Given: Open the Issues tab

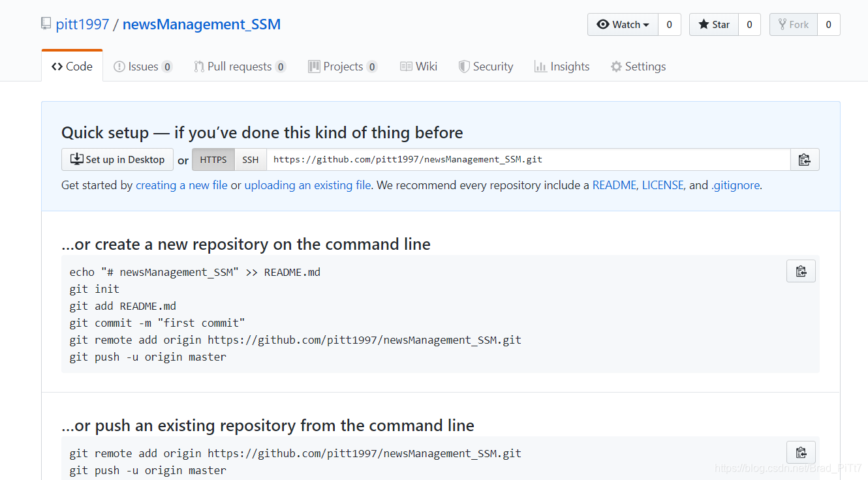Looking at the screenshot, I should click(143, 67).
